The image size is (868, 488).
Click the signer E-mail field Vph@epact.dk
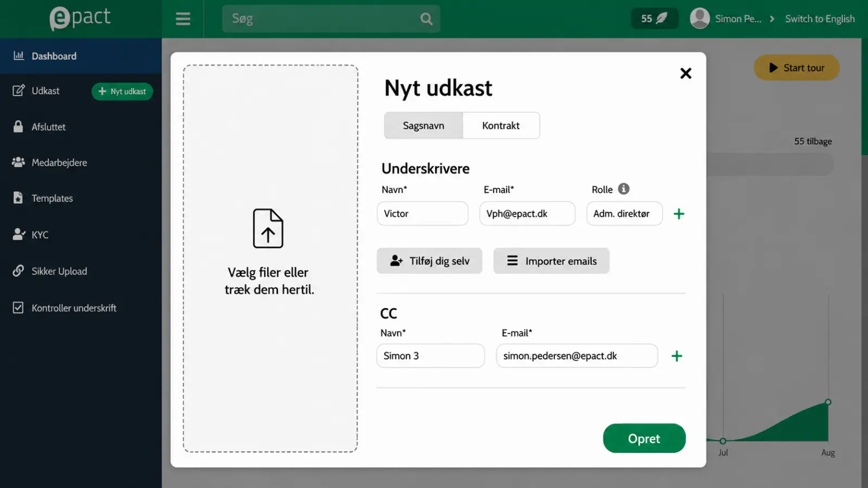point(527,214)
